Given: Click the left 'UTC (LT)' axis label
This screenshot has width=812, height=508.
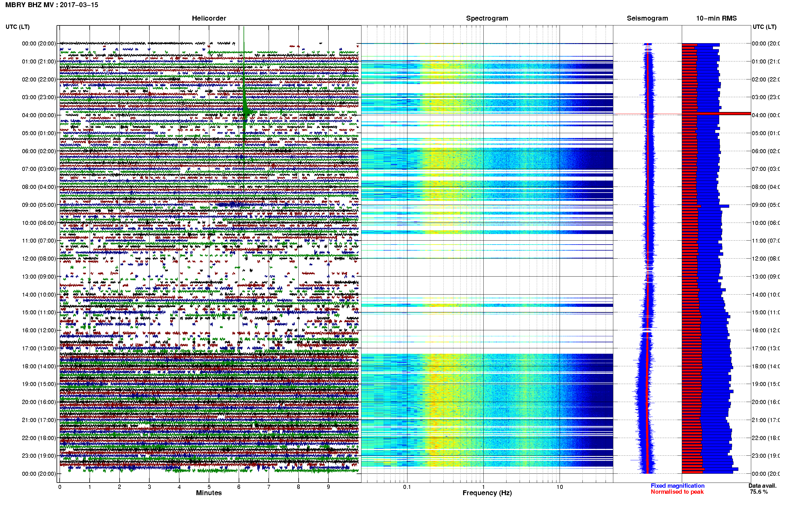Looking at the screenshot, I should point(17,27).
